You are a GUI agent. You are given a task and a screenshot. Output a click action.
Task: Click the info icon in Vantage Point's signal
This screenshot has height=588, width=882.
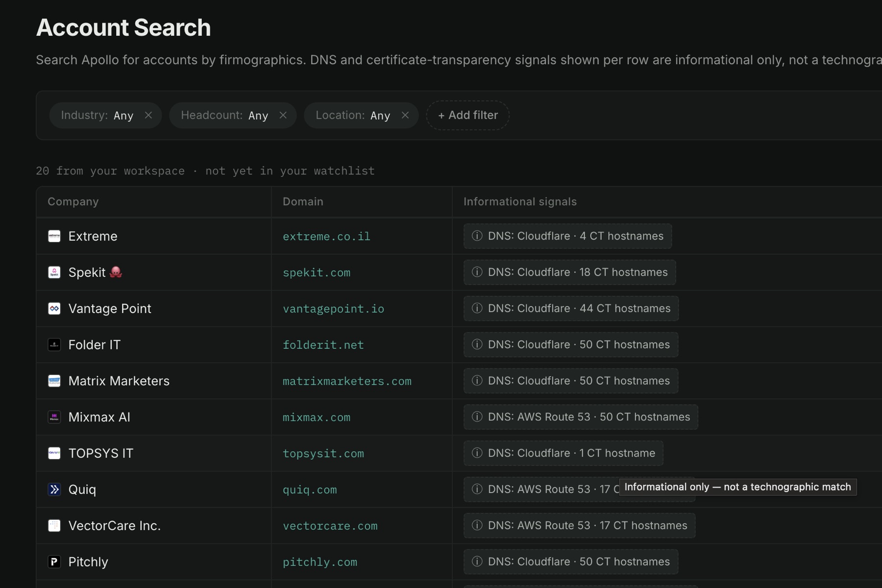tap(477, 308)
